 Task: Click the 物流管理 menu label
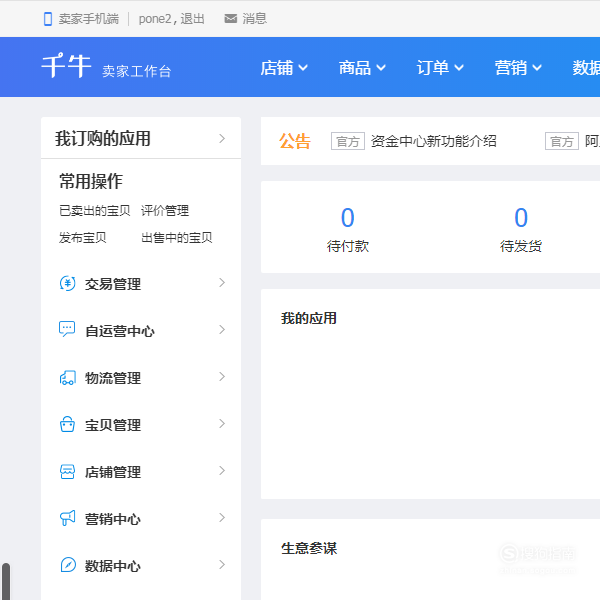click(x=113, y=378)
